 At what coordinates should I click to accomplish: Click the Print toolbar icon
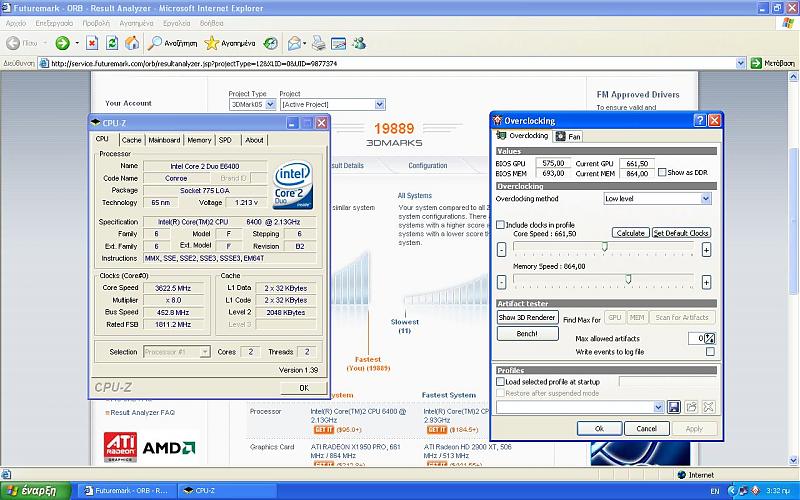click(318, 43)
